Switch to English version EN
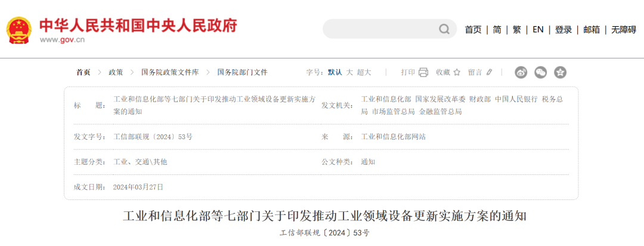Image resolution: width=644 pixels, height=246 pixels. (538, 30)
